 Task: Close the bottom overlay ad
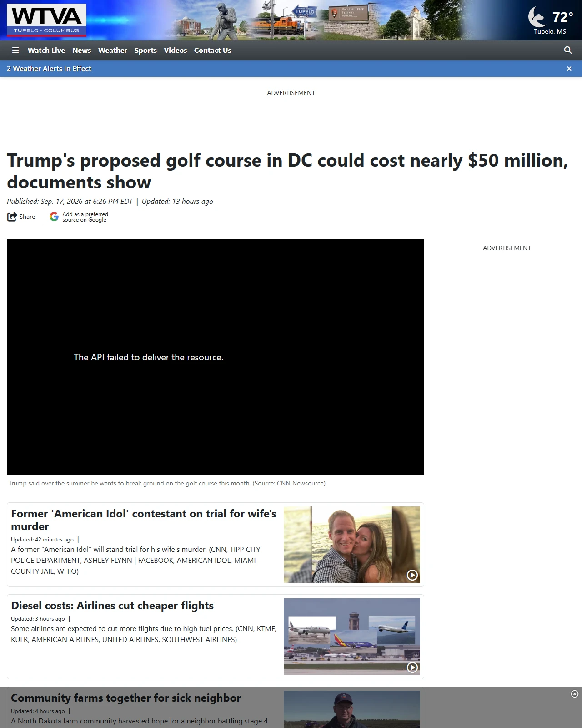point(575,694)
